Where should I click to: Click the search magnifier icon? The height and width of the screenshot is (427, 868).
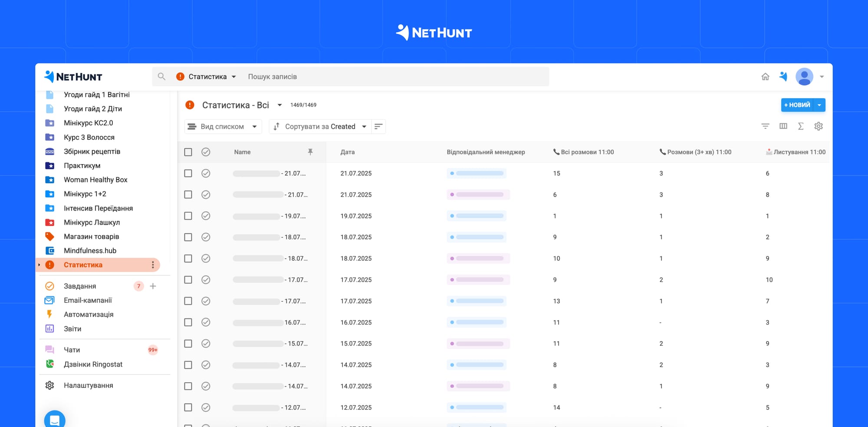click(161, 76)
